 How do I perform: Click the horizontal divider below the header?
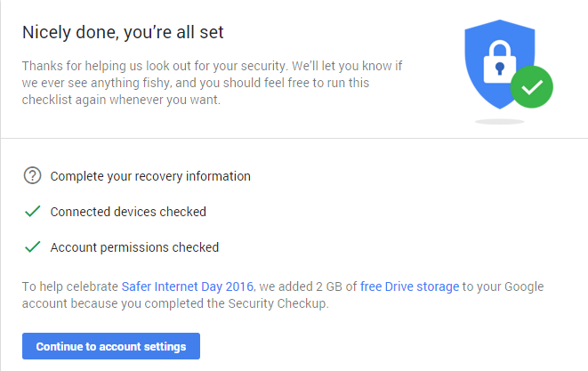click(x=294, y=139)
